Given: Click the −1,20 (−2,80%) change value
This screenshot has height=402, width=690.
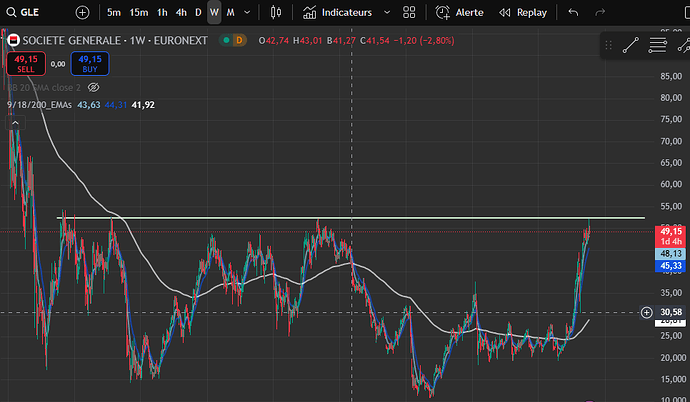Looking at the screenshot, I should coord(424,40).
